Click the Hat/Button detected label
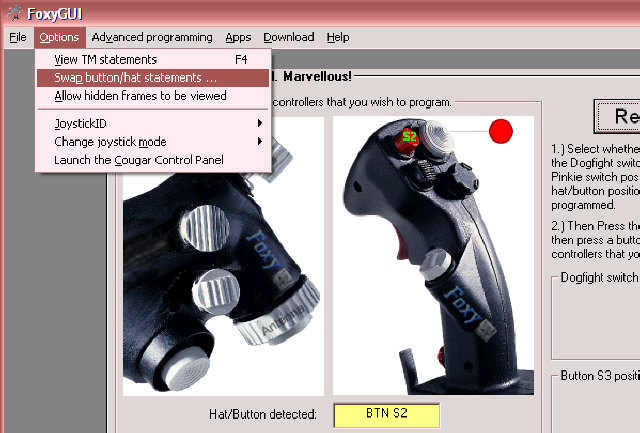The image size is (640, 433). click(262, 415)
